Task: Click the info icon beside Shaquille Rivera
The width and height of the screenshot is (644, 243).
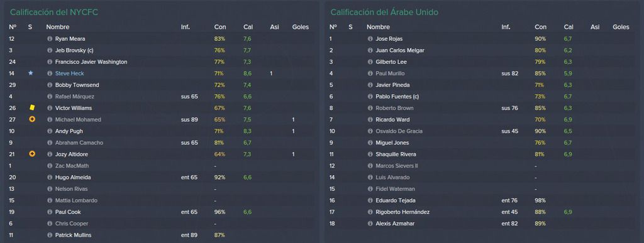Action: (x=370, y=154)
